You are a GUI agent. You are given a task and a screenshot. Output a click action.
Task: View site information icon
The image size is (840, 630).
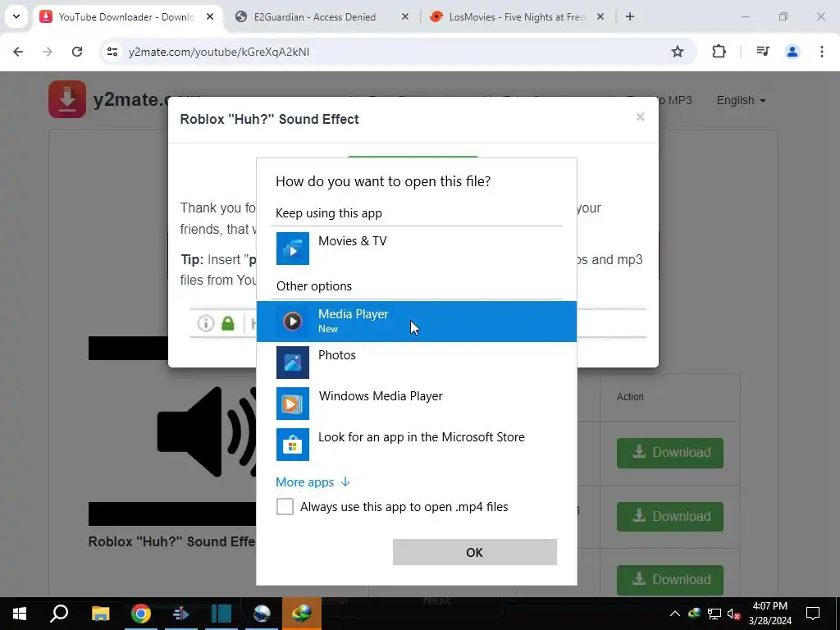[x=112, y=52]
